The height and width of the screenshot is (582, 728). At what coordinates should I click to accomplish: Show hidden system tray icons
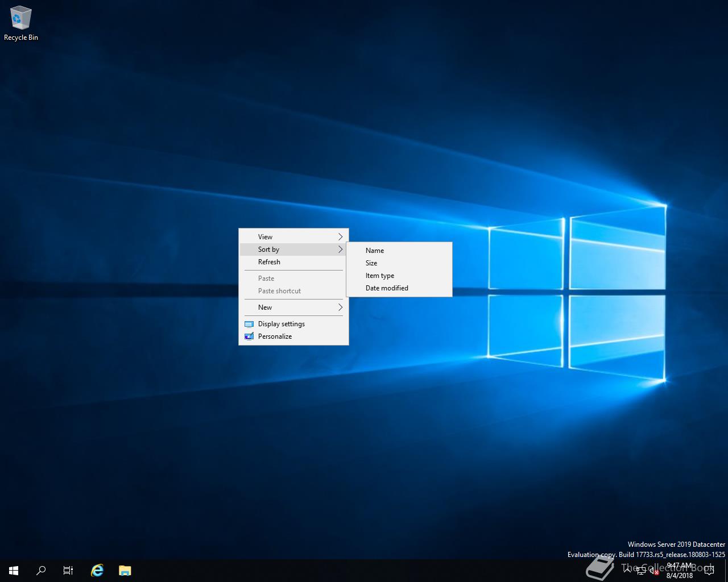point(627,570)
